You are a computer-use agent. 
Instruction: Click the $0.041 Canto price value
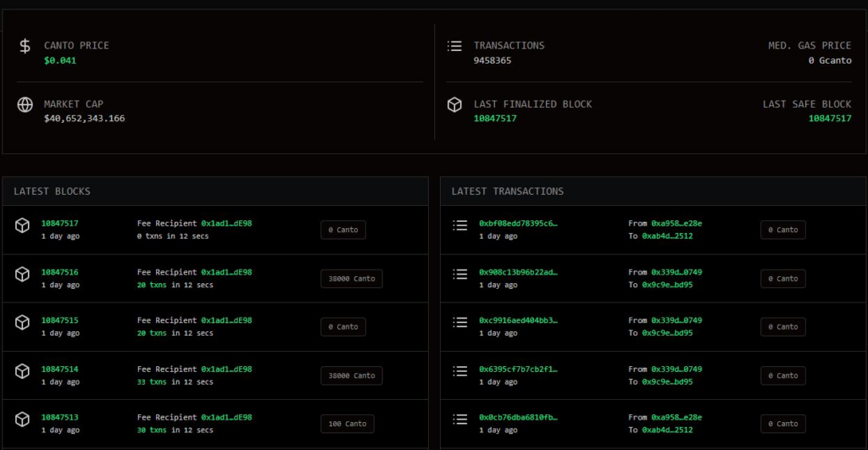pos(60,60)
